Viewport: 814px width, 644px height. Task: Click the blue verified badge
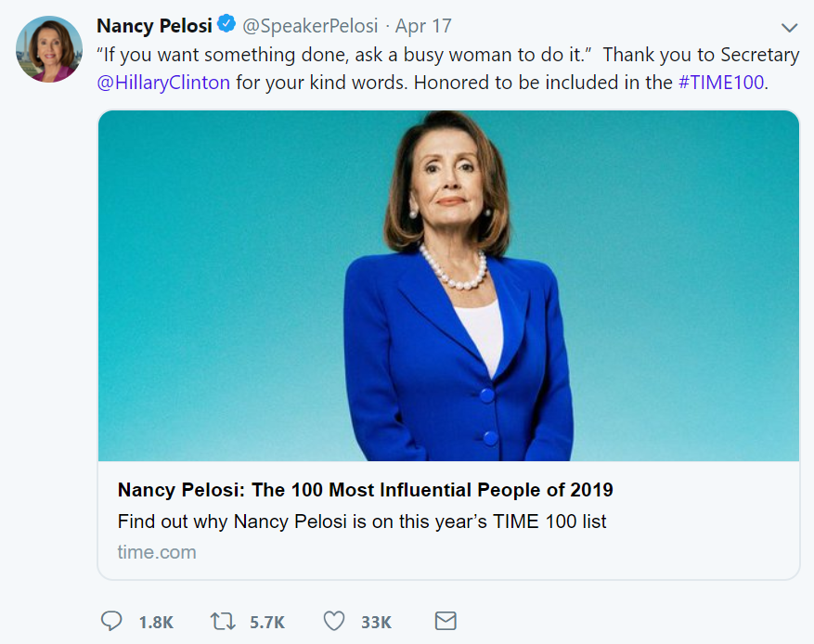click(x=226, y=25)
